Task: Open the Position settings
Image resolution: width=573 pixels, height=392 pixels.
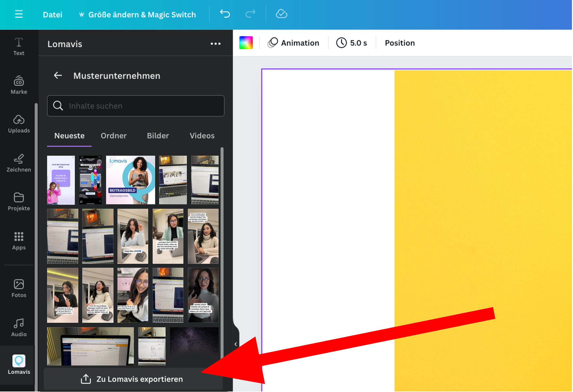Action: tap(399, 43)
